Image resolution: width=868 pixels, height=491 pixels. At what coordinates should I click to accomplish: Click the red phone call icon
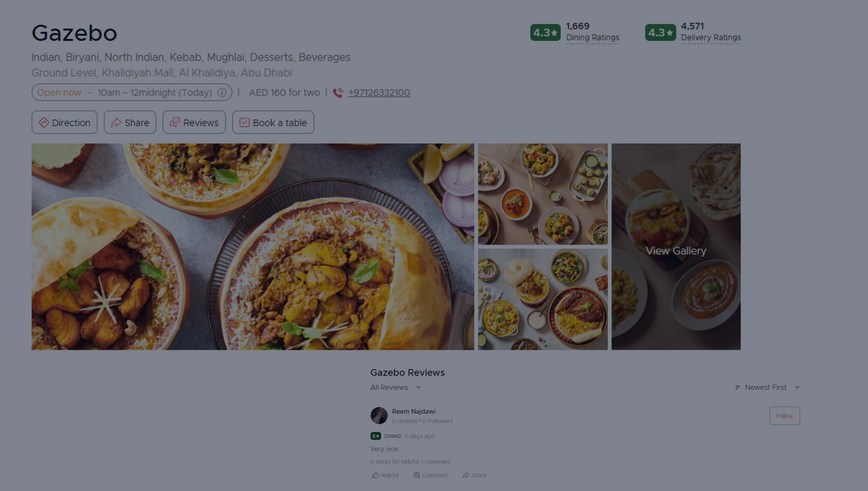tap(338, 93)
